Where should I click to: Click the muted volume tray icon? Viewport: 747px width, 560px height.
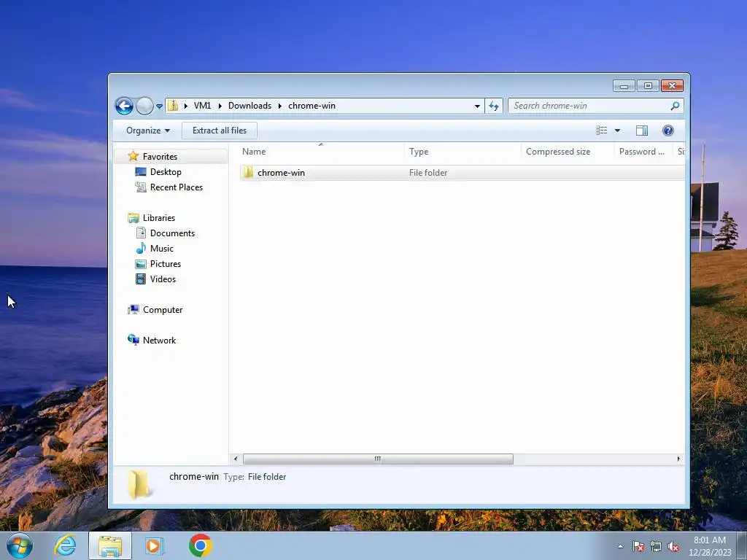[673, 547]
